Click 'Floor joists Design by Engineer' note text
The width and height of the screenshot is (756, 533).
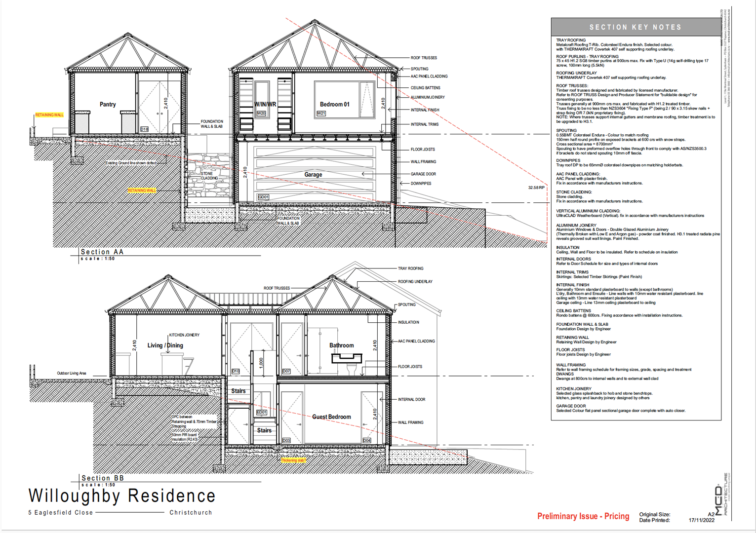point(583,354)
